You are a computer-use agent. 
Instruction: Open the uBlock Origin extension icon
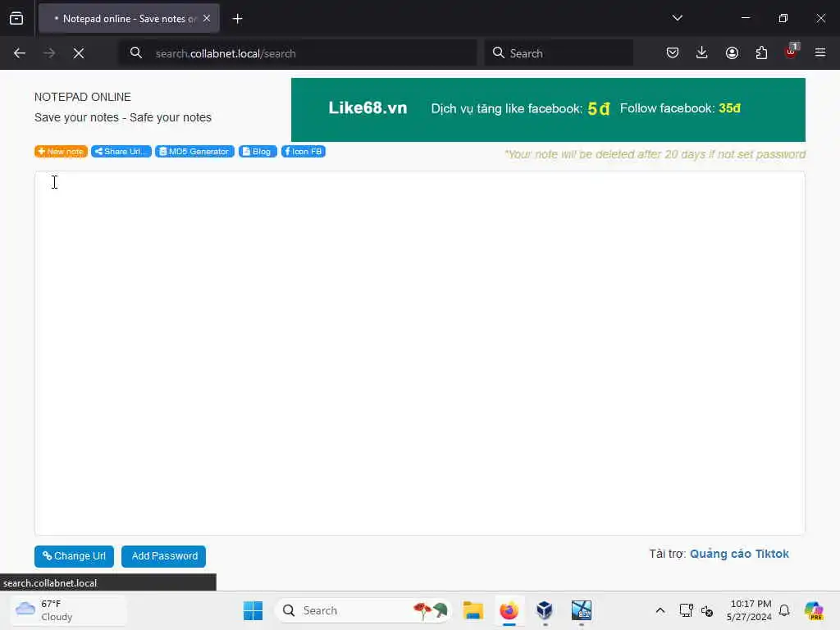[x=792, y=52]
